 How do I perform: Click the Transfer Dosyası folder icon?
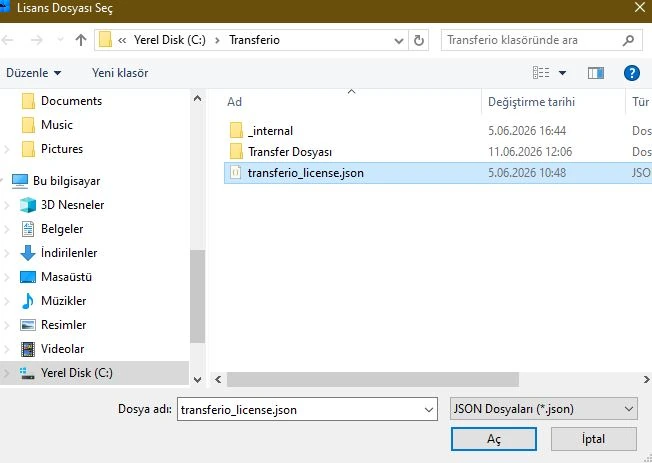[236, 151]
